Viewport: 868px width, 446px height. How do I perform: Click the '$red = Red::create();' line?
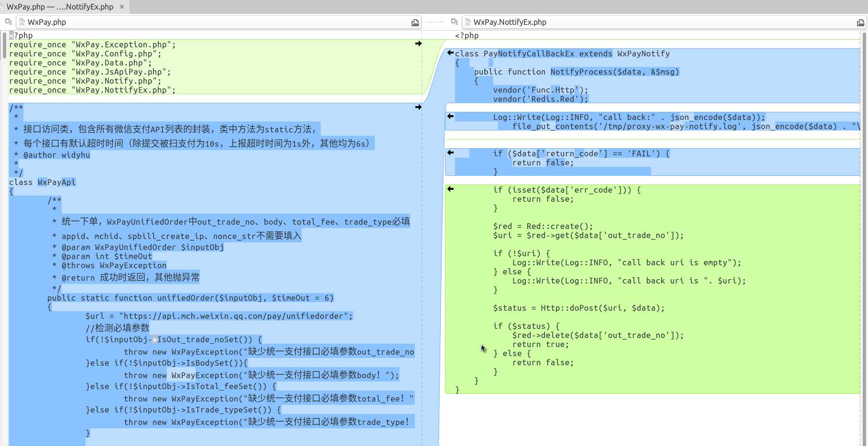click(543, 226)
